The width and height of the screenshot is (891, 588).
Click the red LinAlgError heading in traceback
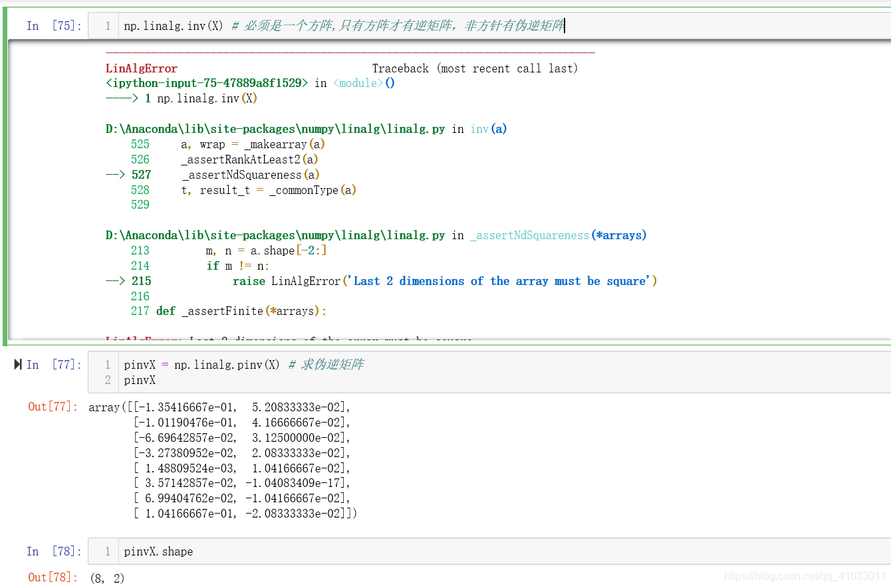point(142,68)
